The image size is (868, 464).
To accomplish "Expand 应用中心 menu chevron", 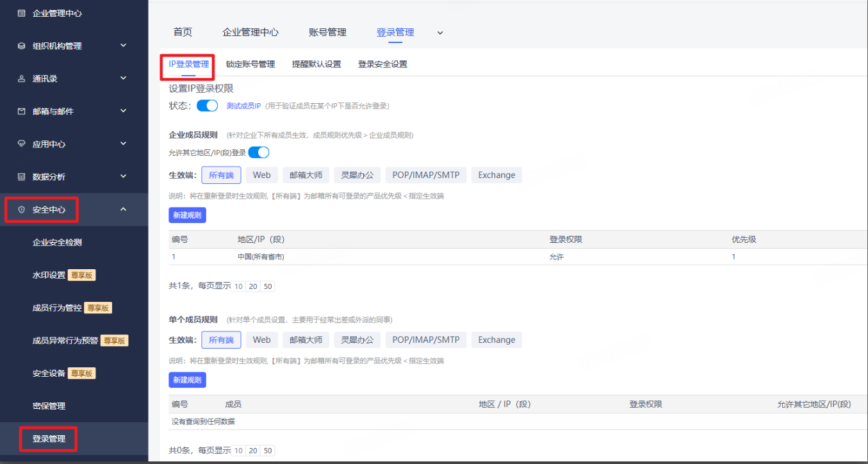I will (x=124, y=144).
